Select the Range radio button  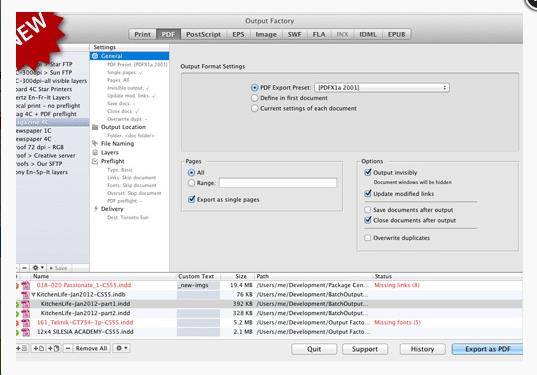(191, 183)
